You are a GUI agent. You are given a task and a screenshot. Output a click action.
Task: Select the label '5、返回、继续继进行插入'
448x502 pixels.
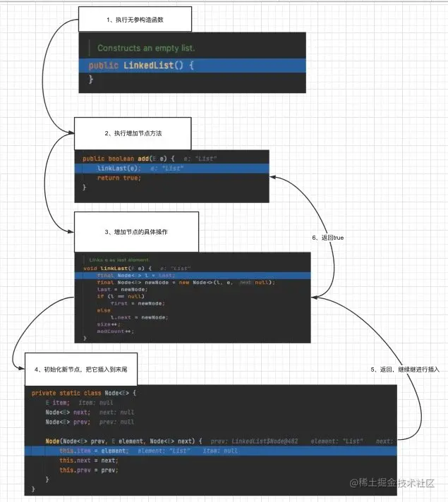click(405, 369)
